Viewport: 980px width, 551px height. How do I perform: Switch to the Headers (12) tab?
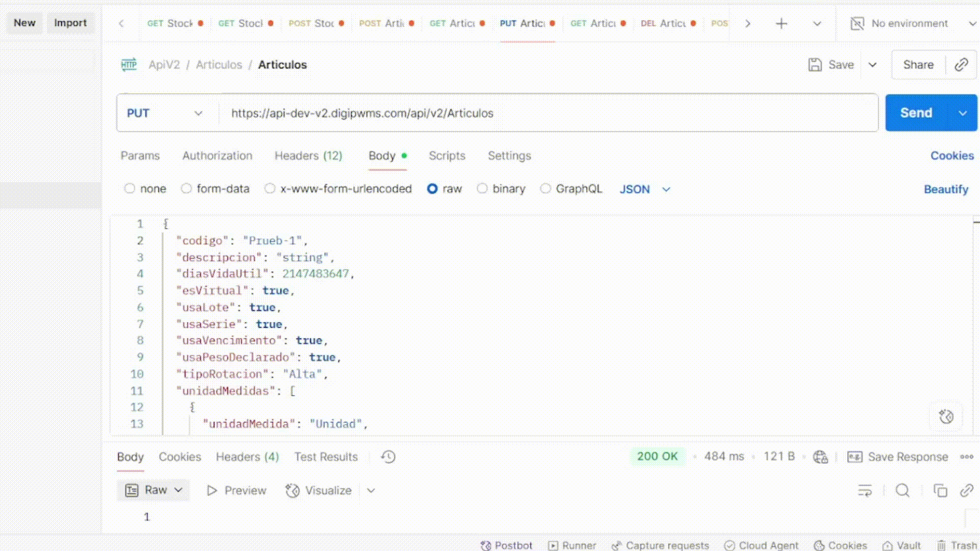(308, 156)
